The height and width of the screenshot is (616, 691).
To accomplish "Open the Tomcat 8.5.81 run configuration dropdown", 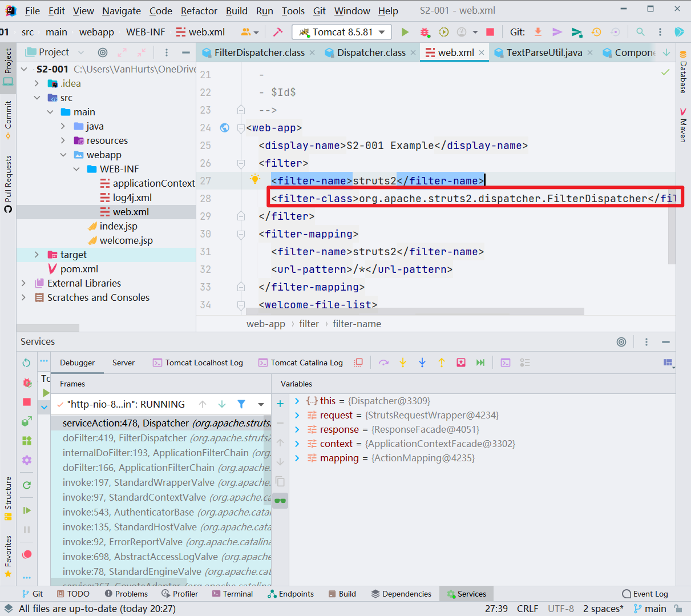I will pyautogui.click(x=342, y=32).
